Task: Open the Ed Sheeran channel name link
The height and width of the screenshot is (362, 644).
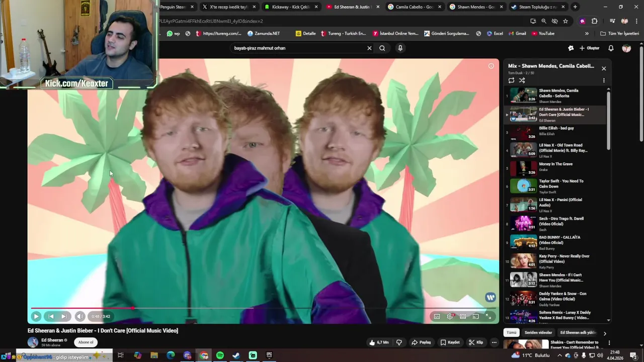Action: tap(52, 340)
